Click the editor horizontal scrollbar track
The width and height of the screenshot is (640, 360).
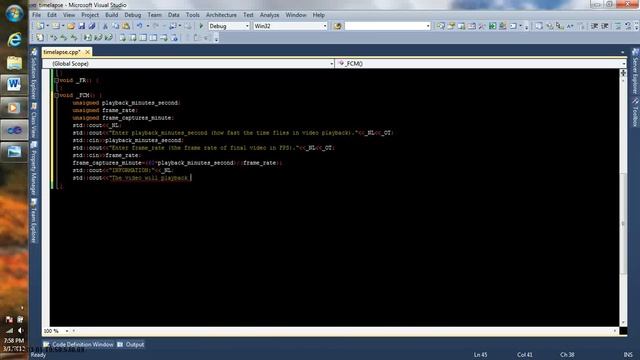point(345,331)
